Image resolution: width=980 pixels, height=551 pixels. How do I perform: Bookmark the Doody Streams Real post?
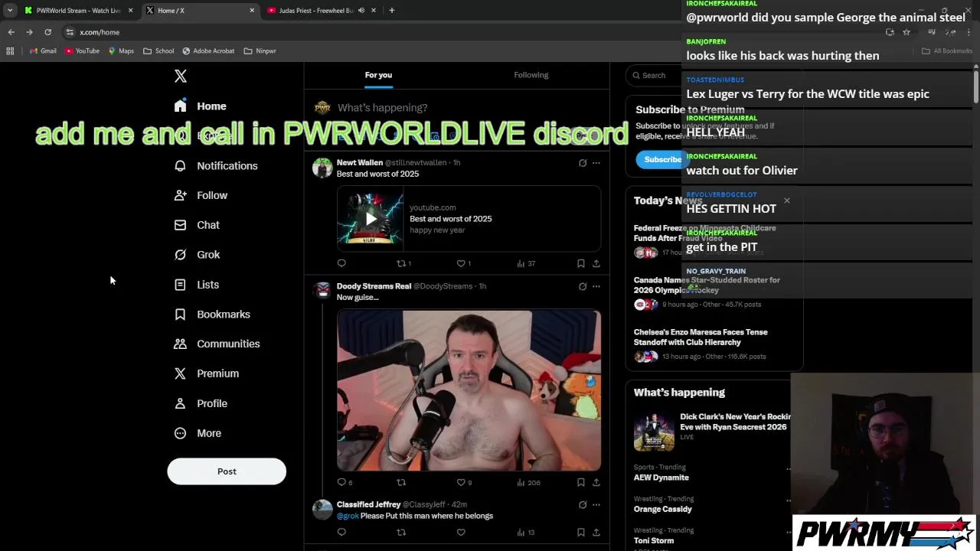click(581, 482)
